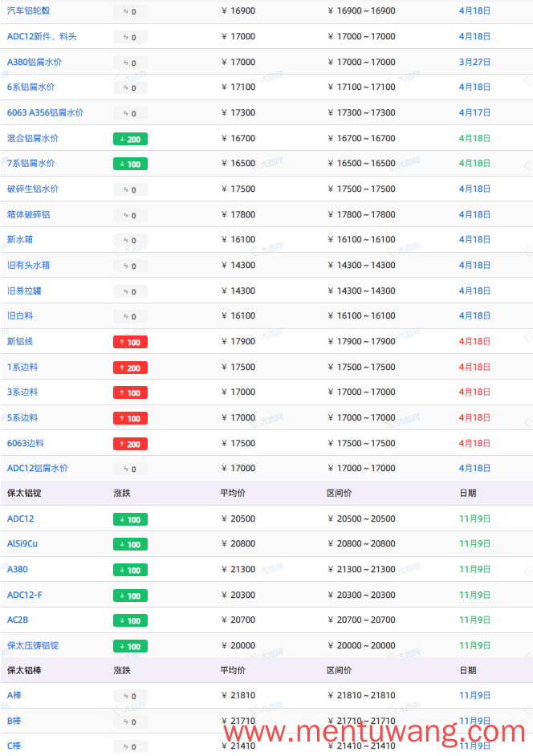Click the ¥ 16500 ~ 16500 range for 7系铝屑水价
The width and height of the screenshot is (533, 756).
point(361,163)
